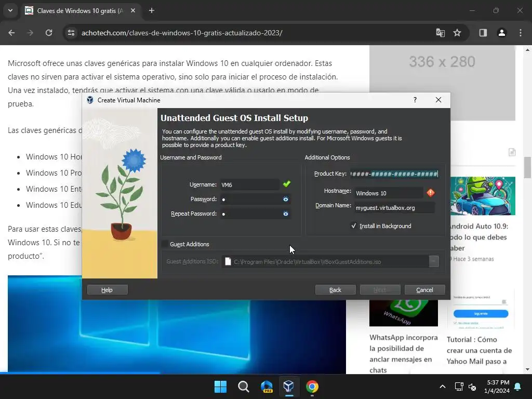Uncheck Install in Background

354,226
